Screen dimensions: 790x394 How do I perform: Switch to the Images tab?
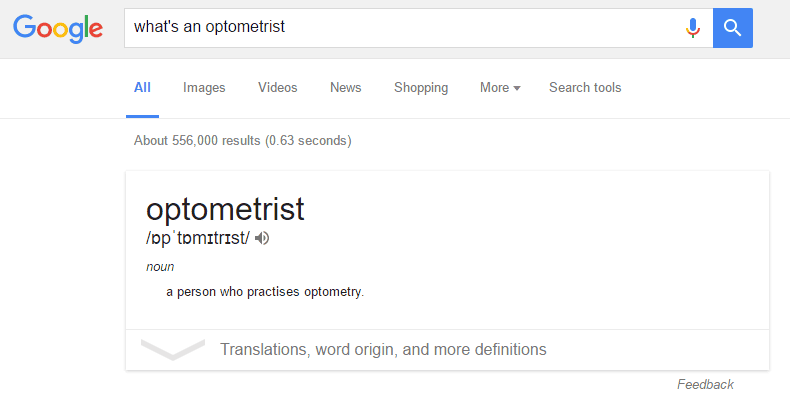pos(204,88)
